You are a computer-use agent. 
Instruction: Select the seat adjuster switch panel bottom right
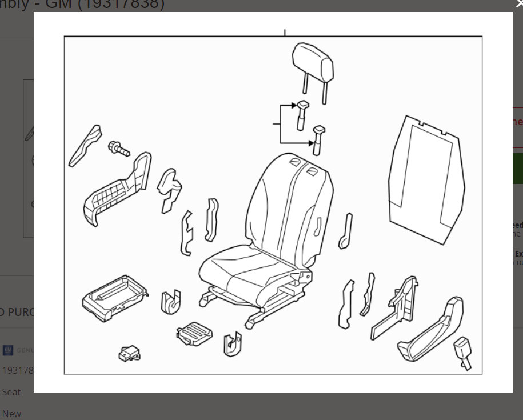tap(432, 331)
